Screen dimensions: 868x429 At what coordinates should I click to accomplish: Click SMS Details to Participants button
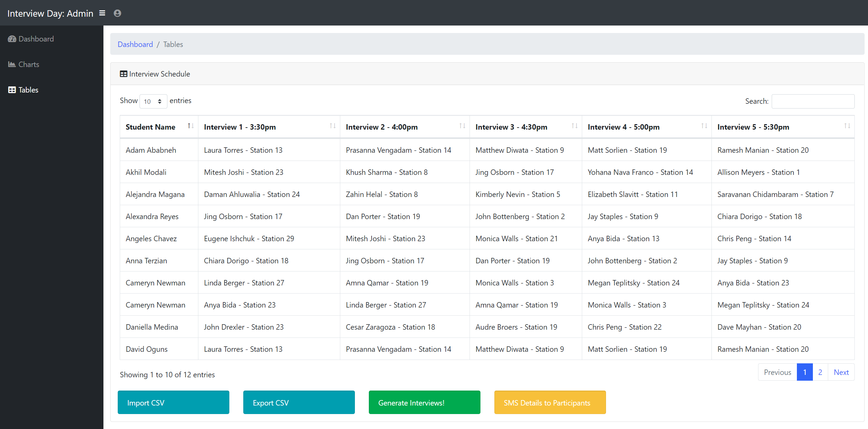[x=550, y=402]
